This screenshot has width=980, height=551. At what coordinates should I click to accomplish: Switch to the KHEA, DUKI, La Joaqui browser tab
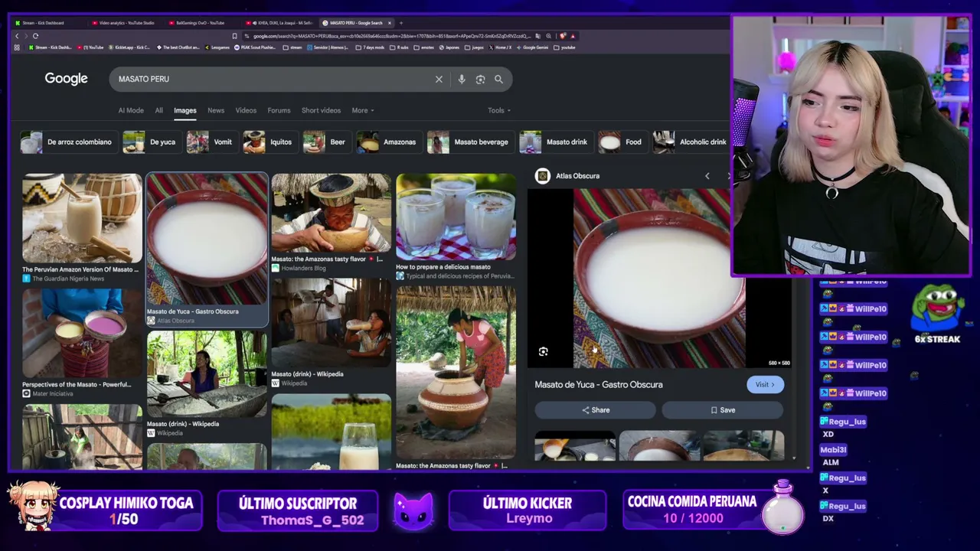click(x=279, y=23)
